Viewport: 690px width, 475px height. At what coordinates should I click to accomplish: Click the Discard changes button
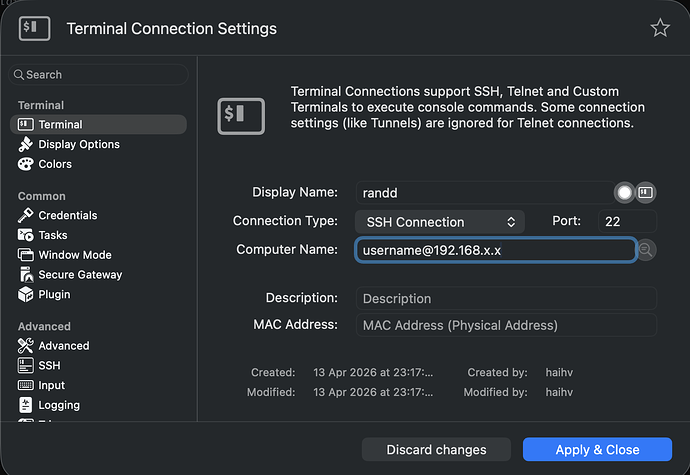point(436,449)
